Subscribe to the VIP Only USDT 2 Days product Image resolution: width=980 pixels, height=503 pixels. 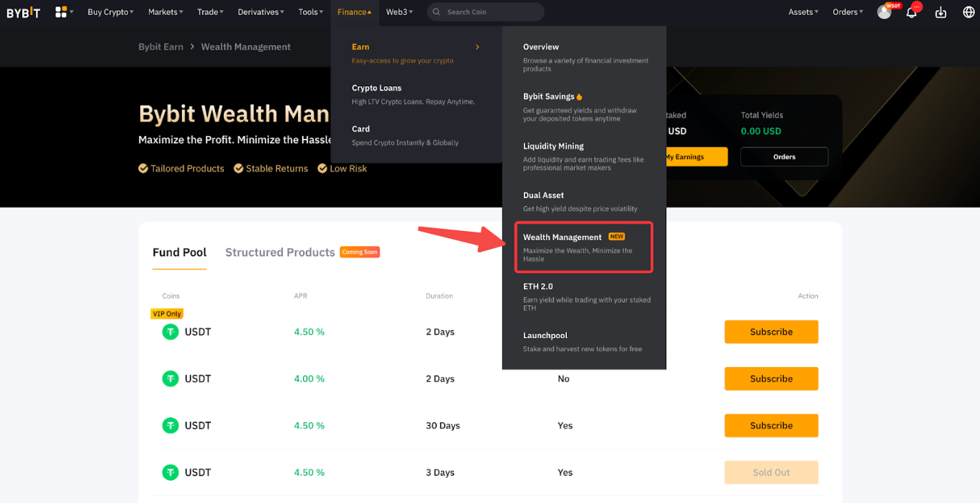pos(771,332)
